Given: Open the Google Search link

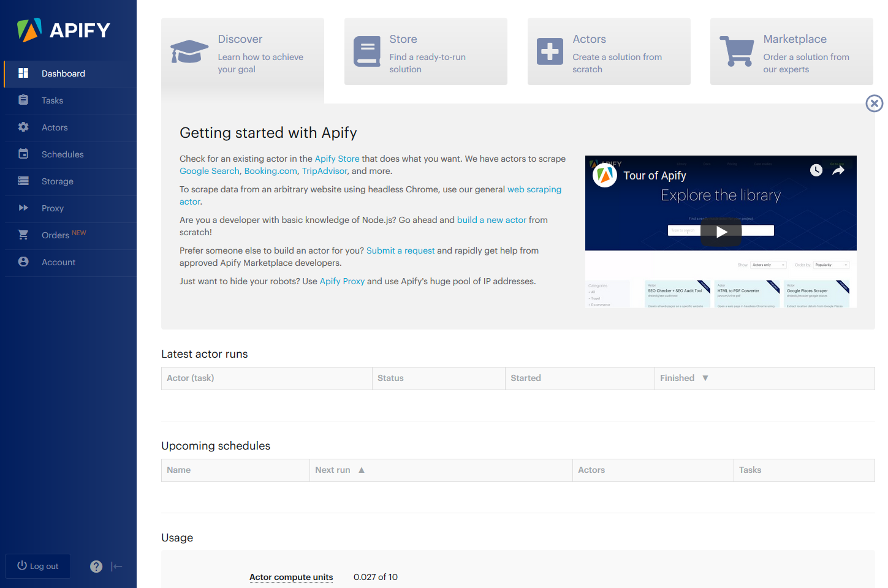Looking at the screenshot, I should (210, 171).
